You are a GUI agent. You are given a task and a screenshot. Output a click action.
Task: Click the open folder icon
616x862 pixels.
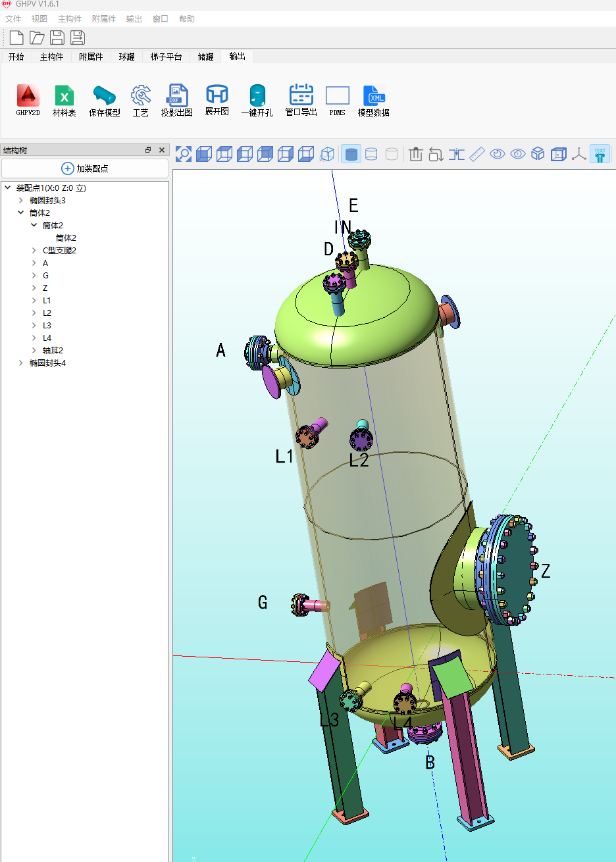click(x=37, y=38)
